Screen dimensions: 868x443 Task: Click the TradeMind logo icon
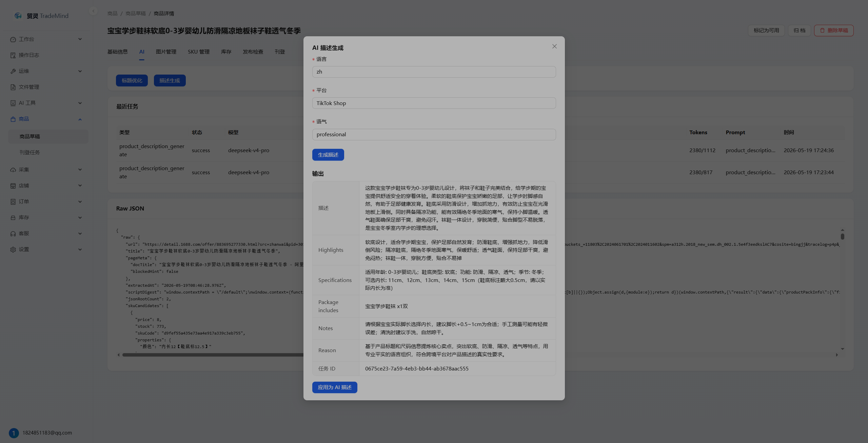point(18,16)
